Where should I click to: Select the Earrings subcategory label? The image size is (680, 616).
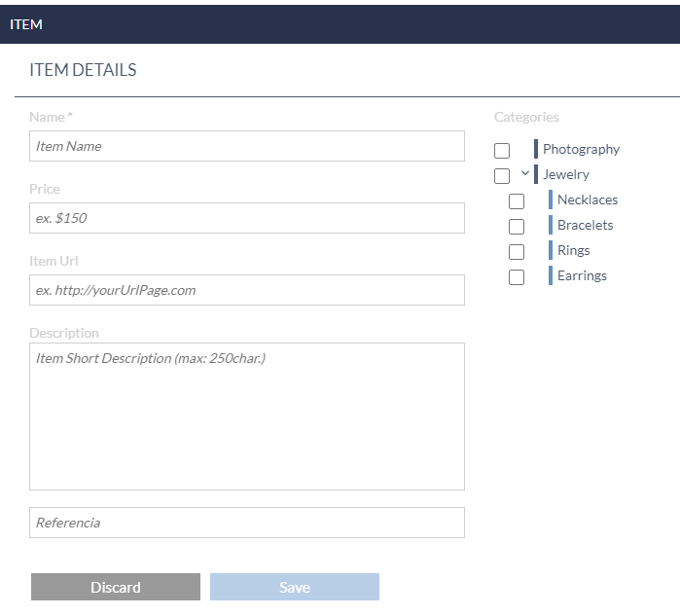pyautogui.click(x=582, y=275)
